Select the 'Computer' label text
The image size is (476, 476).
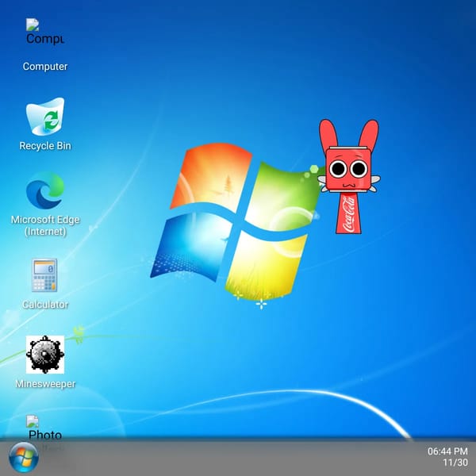[x=45, y=66]
